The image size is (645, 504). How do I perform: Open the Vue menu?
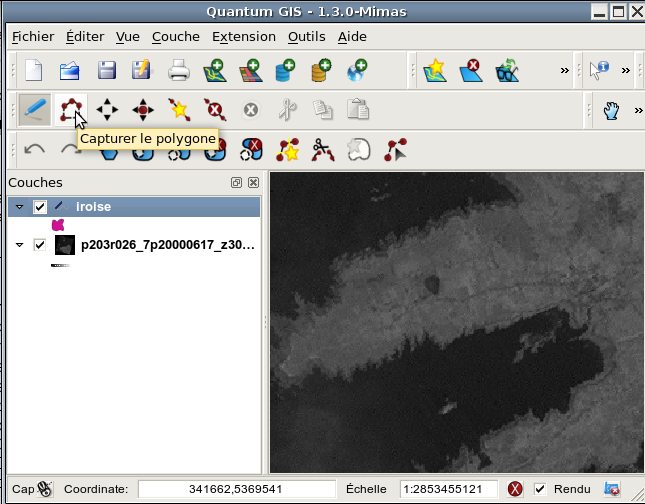point(128,37)
